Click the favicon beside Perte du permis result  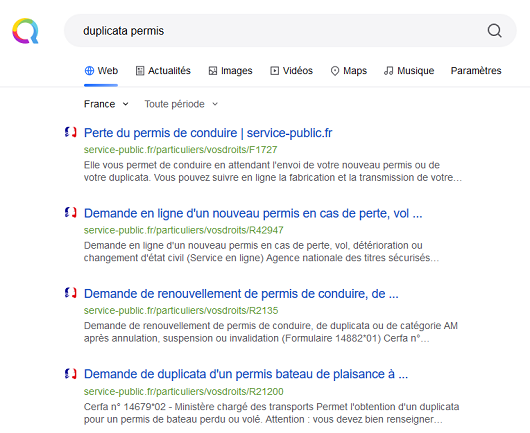click(x=71, y=132)
